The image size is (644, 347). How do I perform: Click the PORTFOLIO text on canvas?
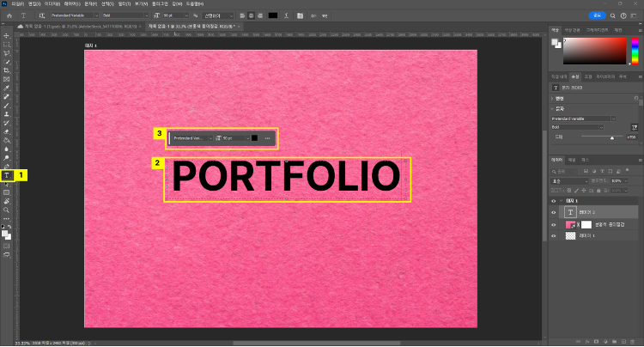point(286,176)
